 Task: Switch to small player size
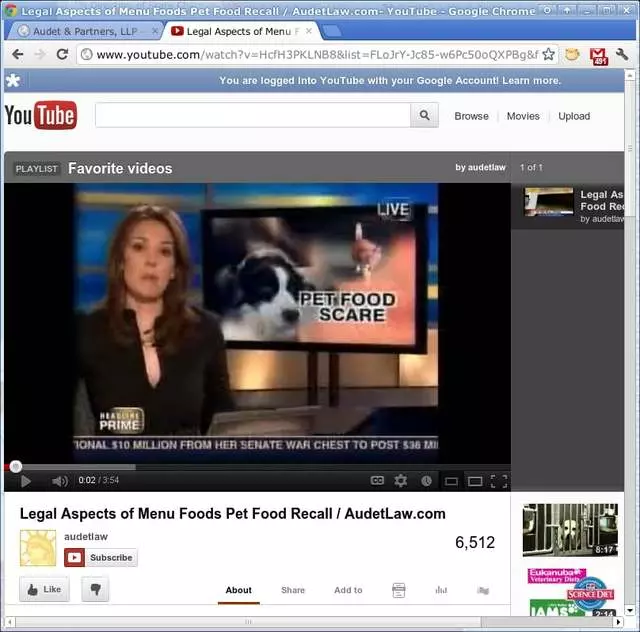[451, 482]
